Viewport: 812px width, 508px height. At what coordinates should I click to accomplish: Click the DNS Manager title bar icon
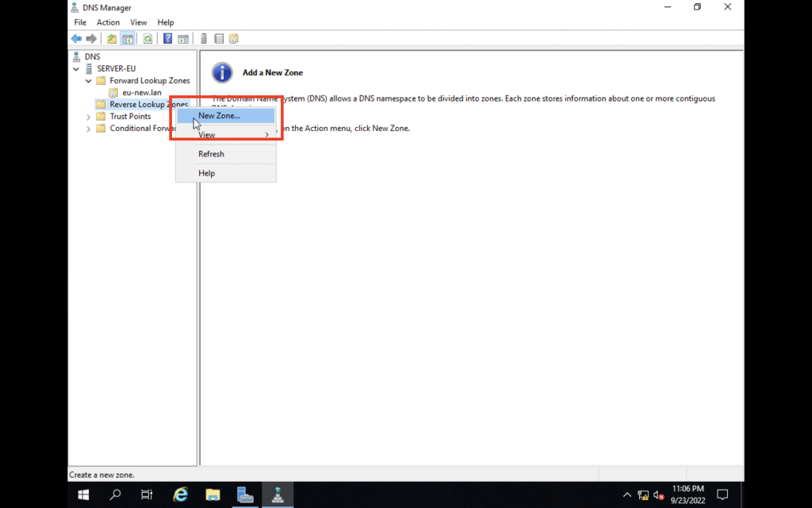pyautogui.click(x=75, y=7)
